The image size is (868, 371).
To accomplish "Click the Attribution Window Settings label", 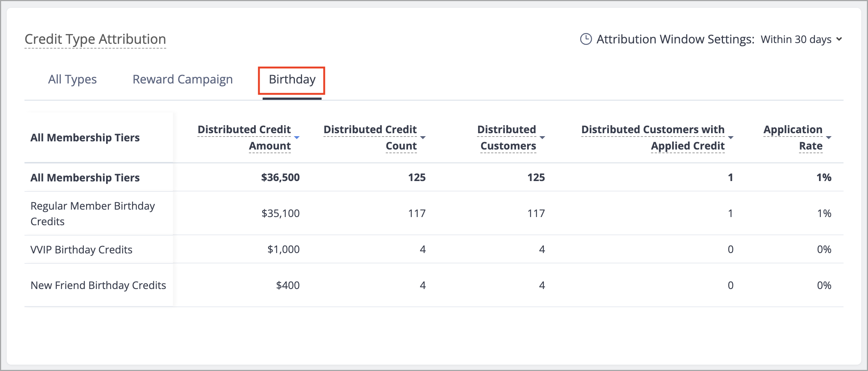I will coord(675,39).
